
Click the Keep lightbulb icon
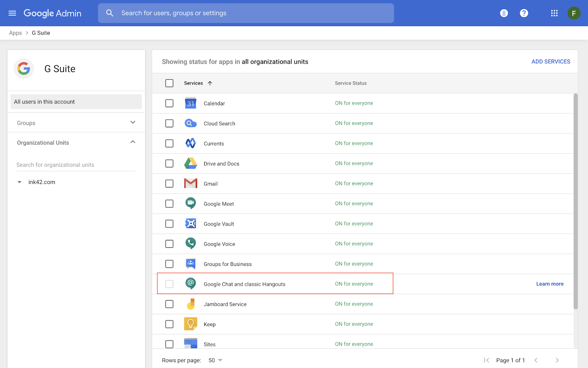[190, 324]
